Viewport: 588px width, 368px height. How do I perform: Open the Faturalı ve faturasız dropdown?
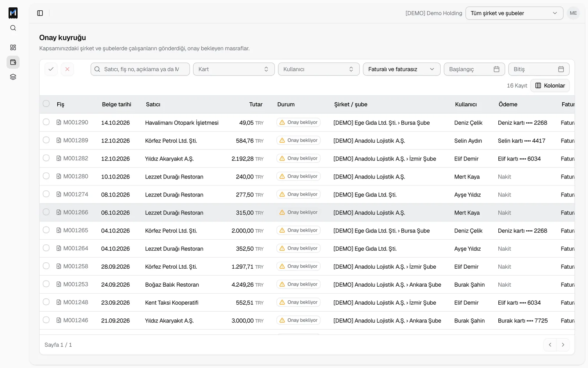click(402, 69)
